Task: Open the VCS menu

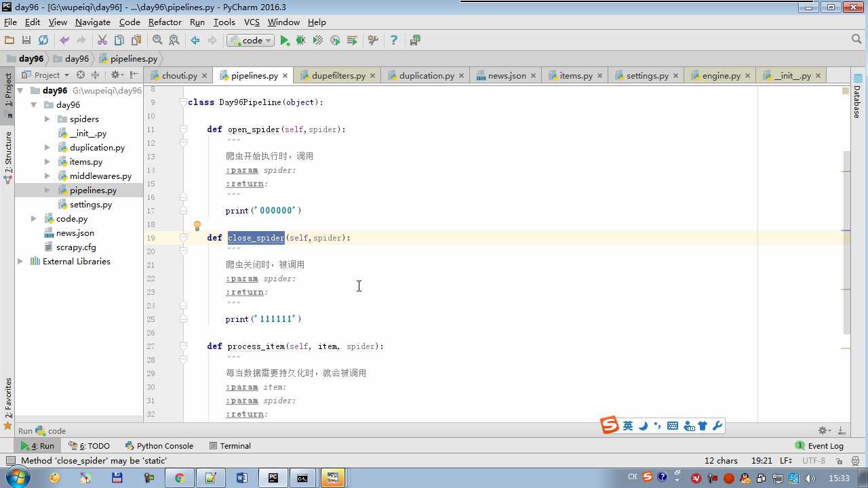Action: [x=252, y=22]
